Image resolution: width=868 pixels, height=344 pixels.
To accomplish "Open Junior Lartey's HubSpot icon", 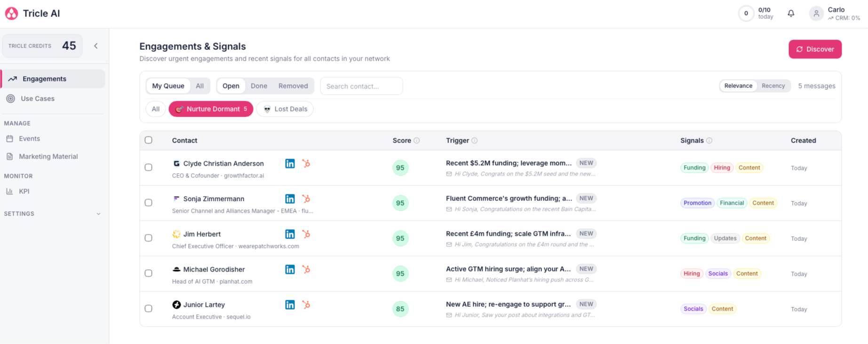I will click(306, 304).
